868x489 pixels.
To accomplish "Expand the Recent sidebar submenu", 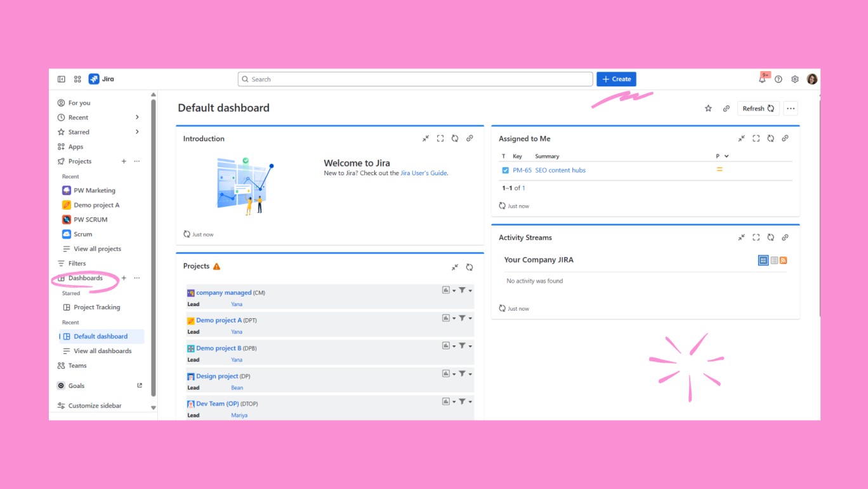I will (x=137, y=117).
